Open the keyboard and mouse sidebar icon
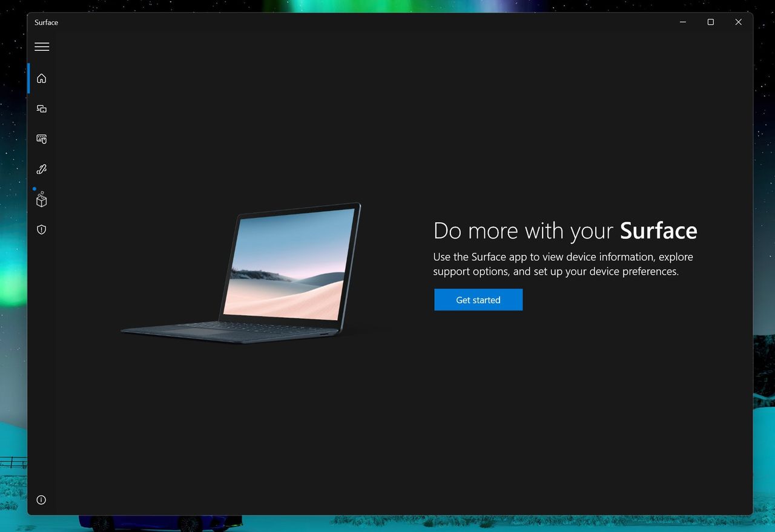The height and width of the screenshot is (532, 775). 41,139
